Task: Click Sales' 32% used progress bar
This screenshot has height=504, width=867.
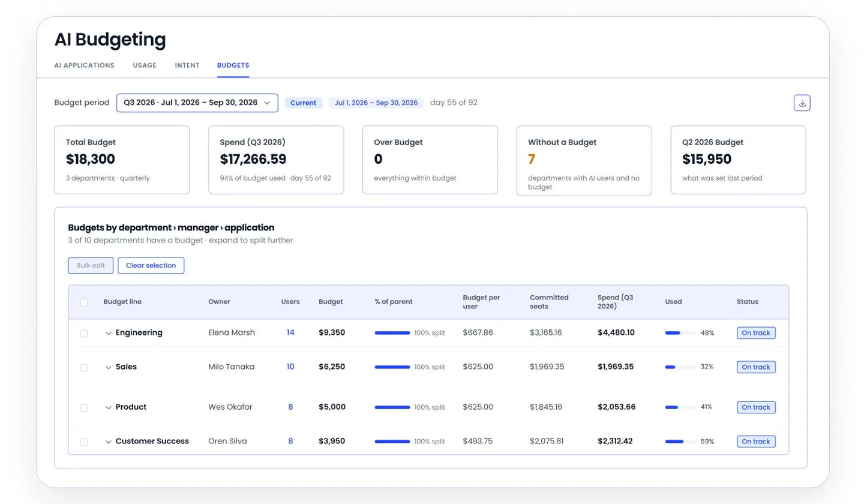Action: click(x=680, y=367)
